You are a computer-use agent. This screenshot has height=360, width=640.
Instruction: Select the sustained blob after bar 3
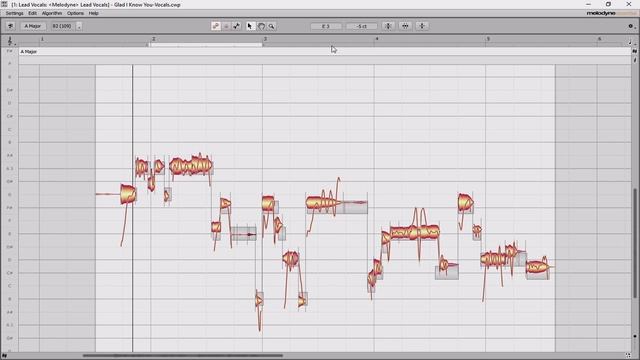324,203
